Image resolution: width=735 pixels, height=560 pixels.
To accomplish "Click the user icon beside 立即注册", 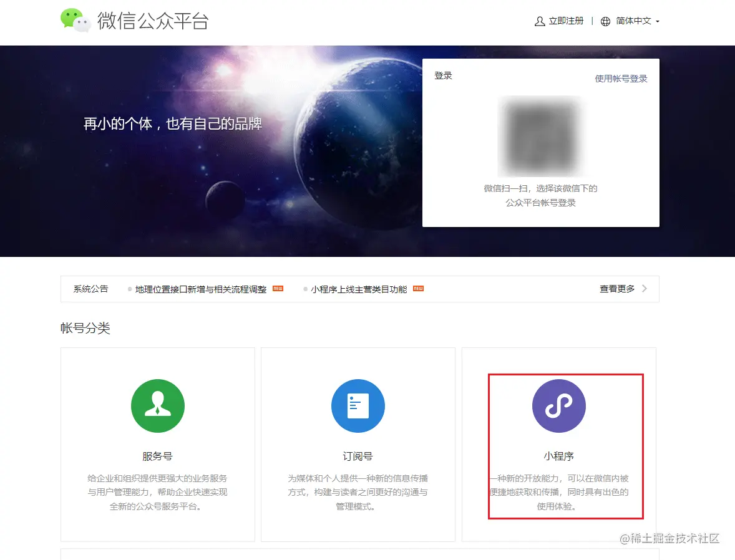I will click(540, 21).
